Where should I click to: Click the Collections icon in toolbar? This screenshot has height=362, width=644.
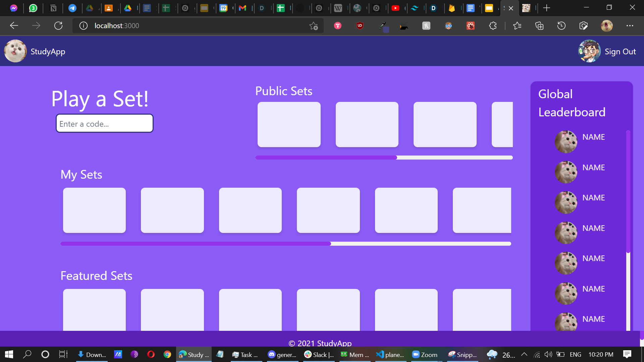coord(539,26)
